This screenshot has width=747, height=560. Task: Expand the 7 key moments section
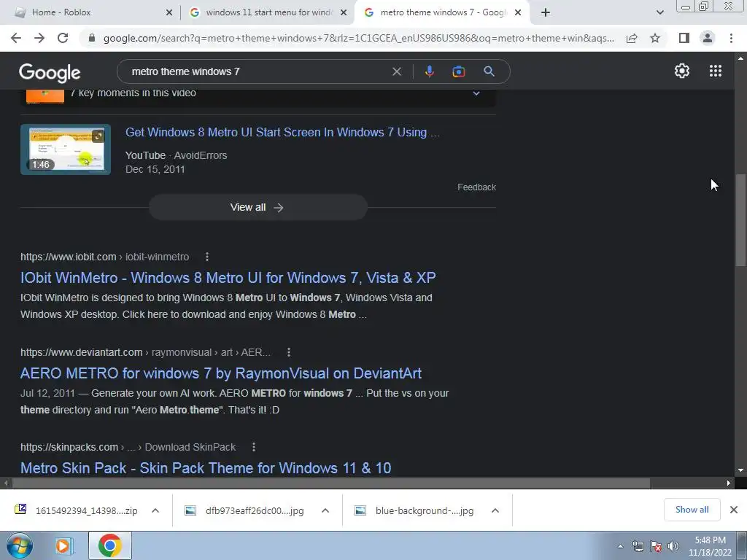[x=476, y=93]
